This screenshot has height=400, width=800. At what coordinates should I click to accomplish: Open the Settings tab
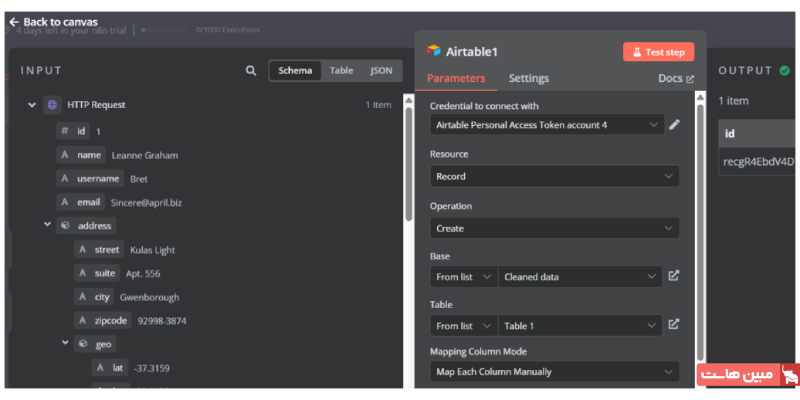(528, 78)
